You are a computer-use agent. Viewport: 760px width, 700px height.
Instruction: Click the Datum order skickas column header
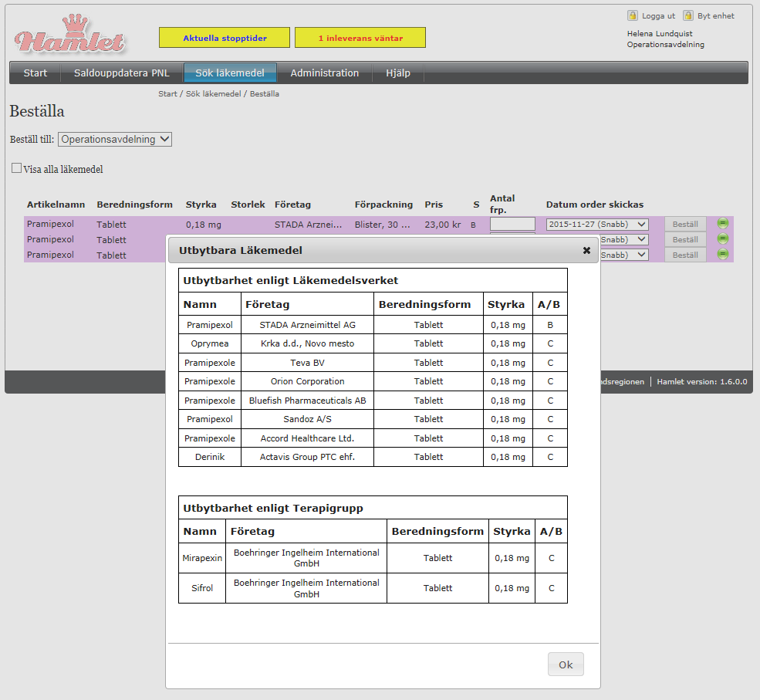point(595,205)
